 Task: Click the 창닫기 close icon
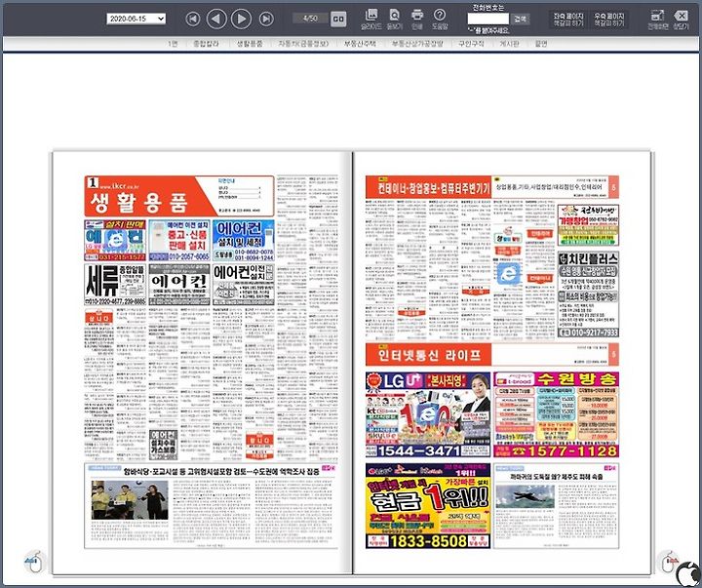coord(681,20)
